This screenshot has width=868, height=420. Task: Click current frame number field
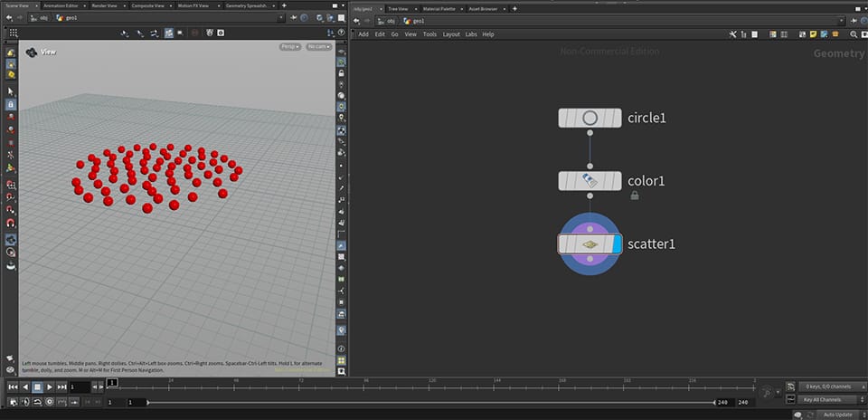coord(80,387)
